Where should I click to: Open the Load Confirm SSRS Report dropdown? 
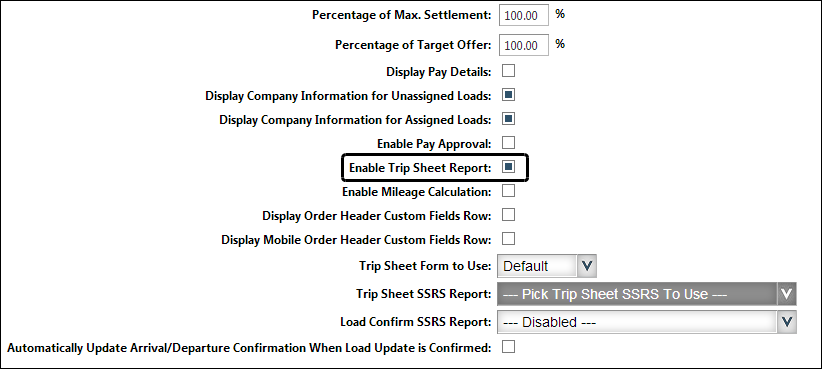(x=646, y=322)
